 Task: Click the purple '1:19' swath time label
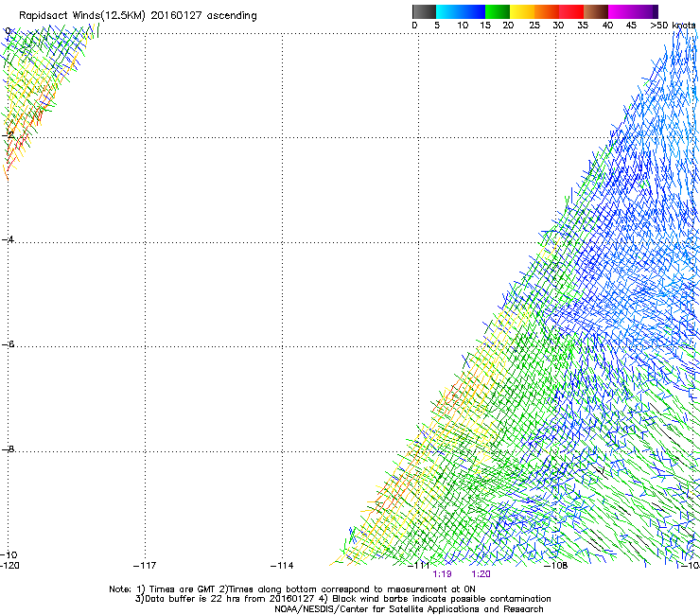click(442, 574)
